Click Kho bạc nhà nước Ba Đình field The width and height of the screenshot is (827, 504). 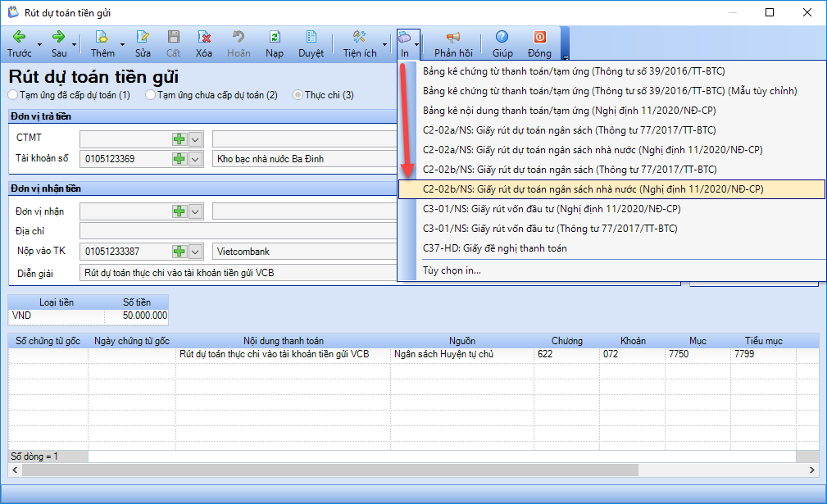(304, 159)
